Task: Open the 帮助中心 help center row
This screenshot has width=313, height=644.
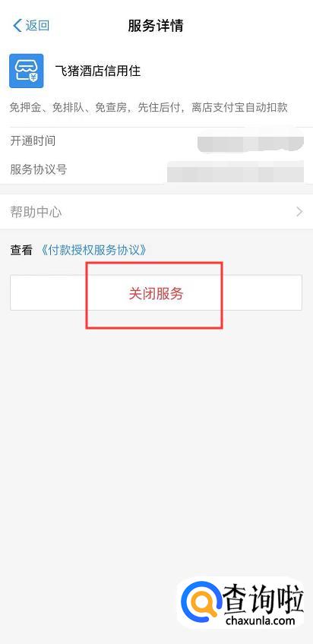Action: point(156,212)
